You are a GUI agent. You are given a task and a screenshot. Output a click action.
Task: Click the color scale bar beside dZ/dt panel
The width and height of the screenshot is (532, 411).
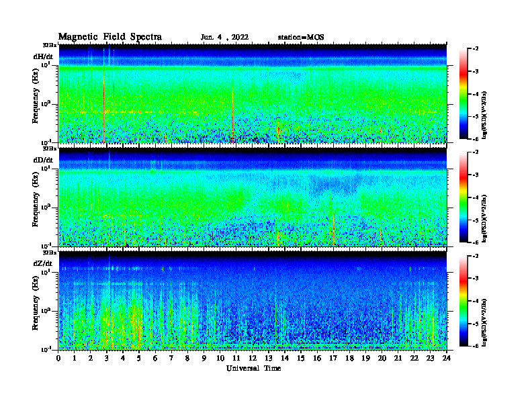463,301
